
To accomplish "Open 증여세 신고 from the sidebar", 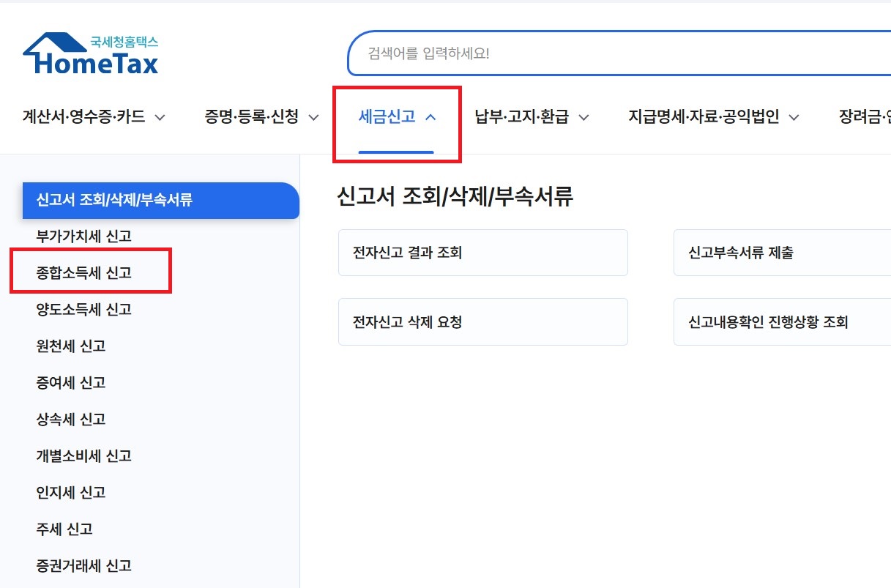I will 70,382.
